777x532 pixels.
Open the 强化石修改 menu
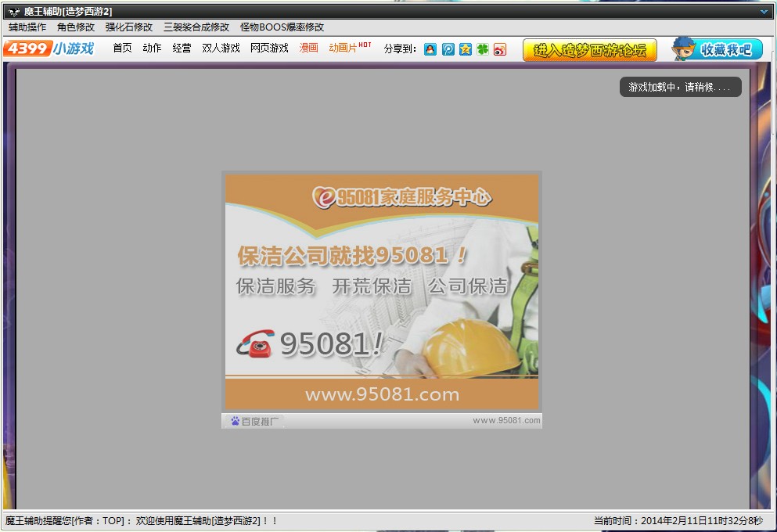click(x=129, y=27)
